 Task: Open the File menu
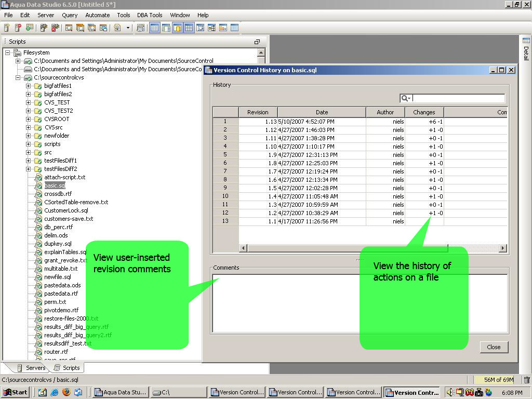(8, 15)
